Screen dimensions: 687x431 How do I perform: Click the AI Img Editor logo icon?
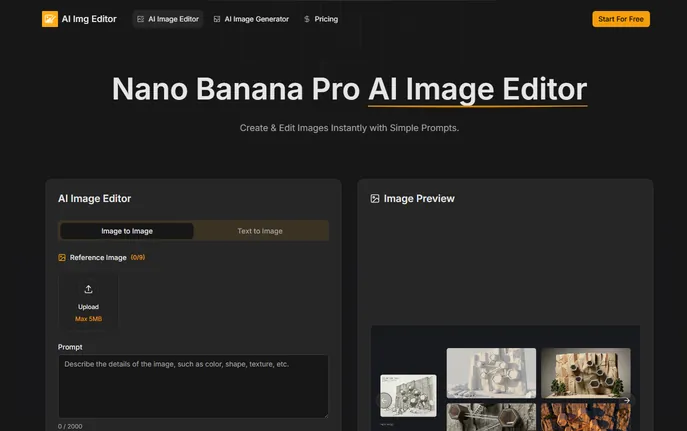coord(50,19)
